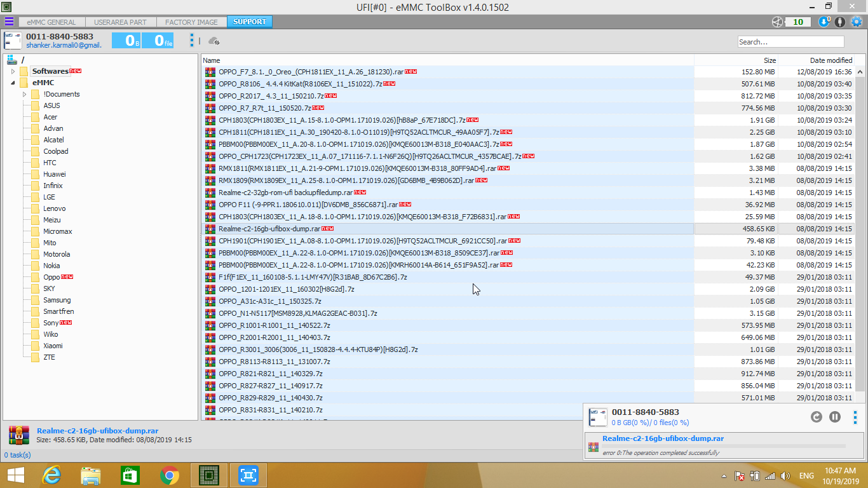Click the green 10 counter box

tap(798, 22)
